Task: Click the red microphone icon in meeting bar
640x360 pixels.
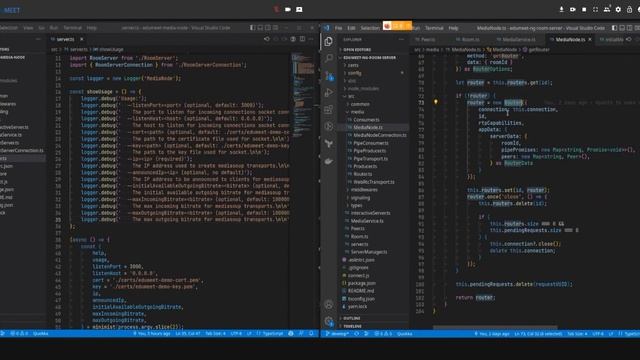Action: point(276,9)
